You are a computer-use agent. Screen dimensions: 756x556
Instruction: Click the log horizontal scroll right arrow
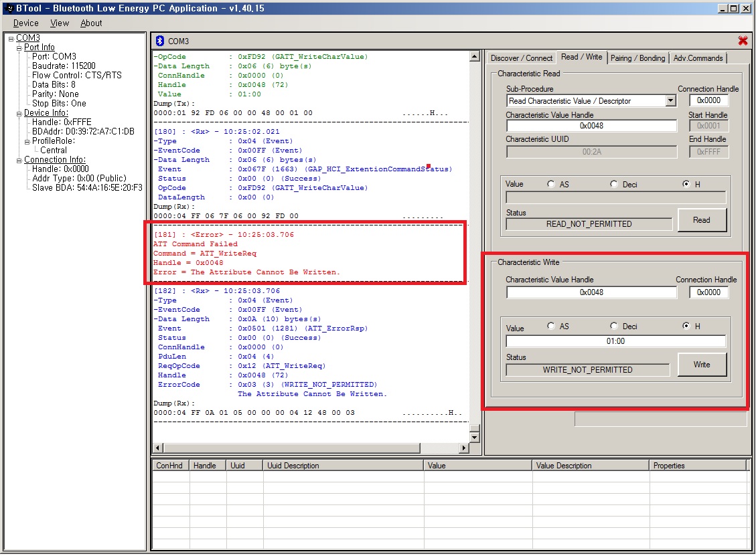(464, 448)
